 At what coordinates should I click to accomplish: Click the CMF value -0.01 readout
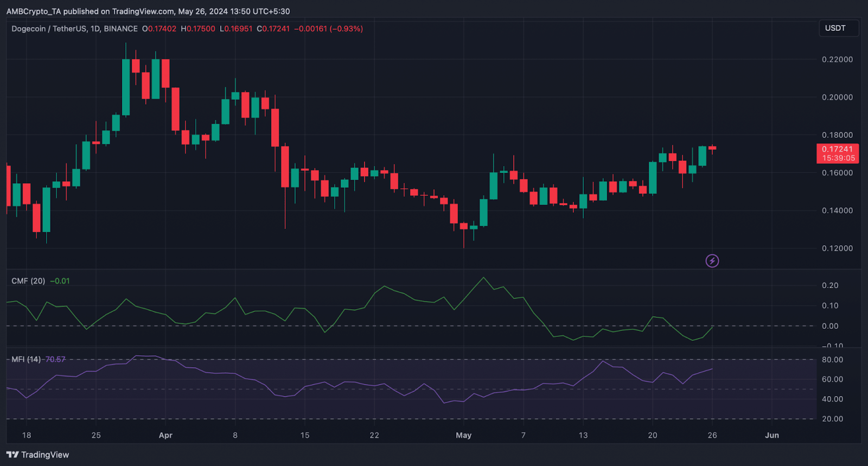[60, 281]
